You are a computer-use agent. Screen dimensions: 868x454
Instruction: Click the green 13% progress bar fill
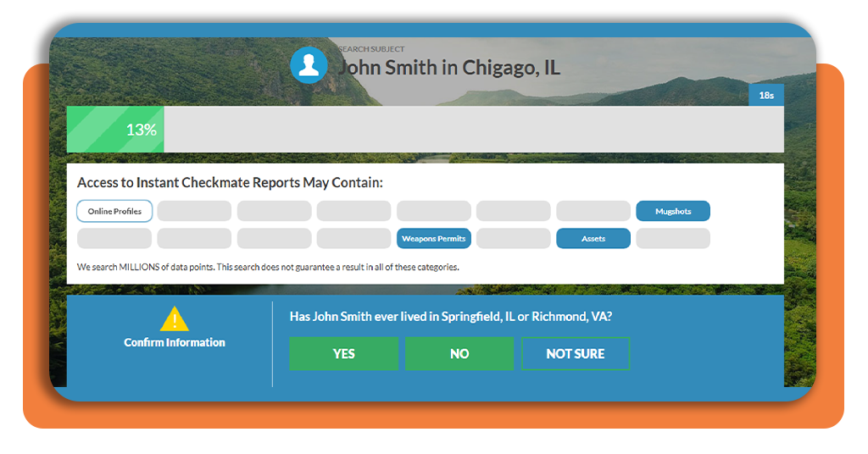coord(115,130)
